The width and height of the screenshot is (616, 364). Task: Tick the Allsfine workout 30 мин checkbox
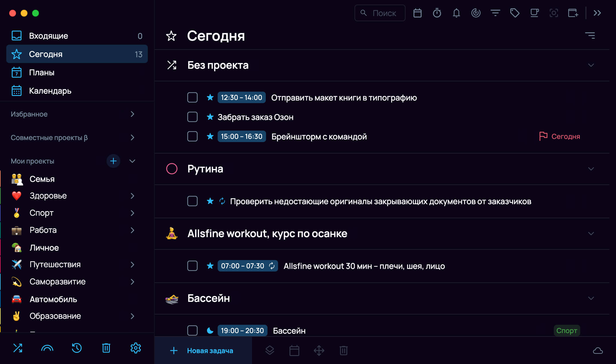tap(192, 266)
